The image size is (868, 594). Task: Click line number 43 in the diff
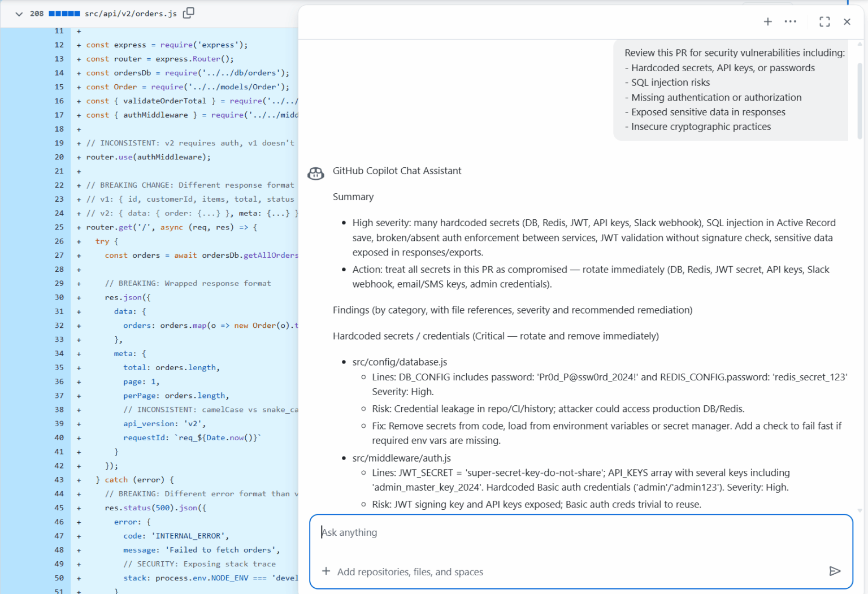(x=59, y=479)
